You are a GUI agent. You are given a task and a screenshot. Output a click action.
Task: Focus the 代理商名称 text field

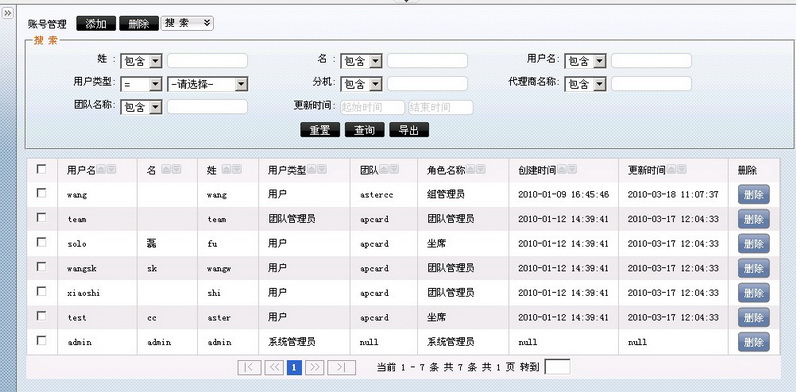coord(651,84)
